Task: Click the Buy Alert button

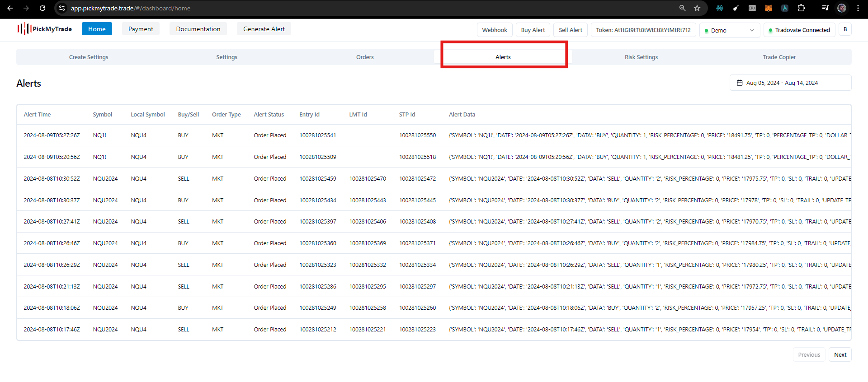Action: pos(533,30)
